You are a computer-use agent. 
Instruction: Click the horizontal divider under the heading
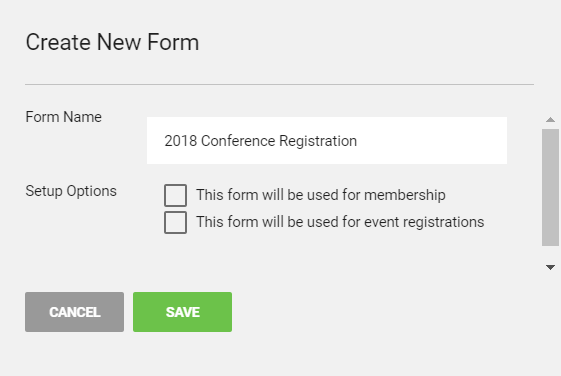279,84
